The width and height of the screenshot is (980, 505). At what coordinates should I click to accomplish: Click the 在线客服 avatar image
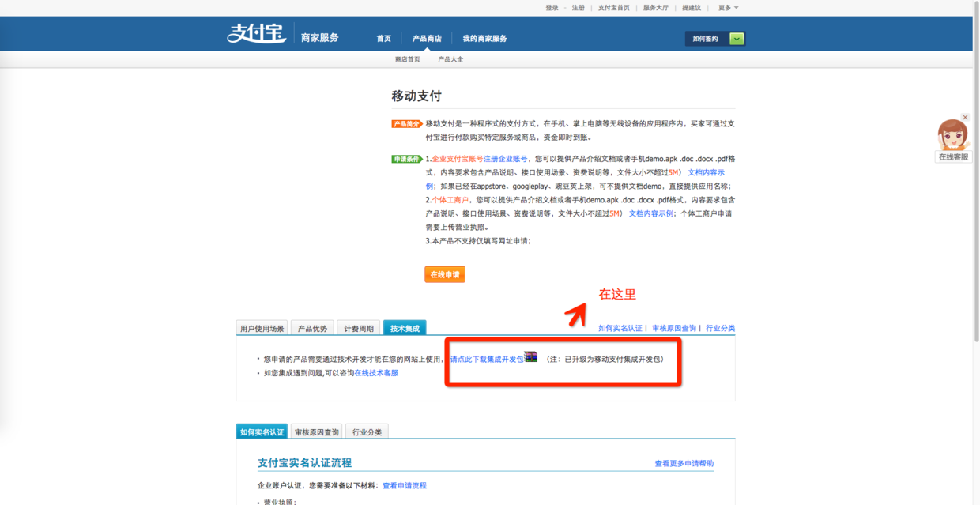(x=952, y=134)
